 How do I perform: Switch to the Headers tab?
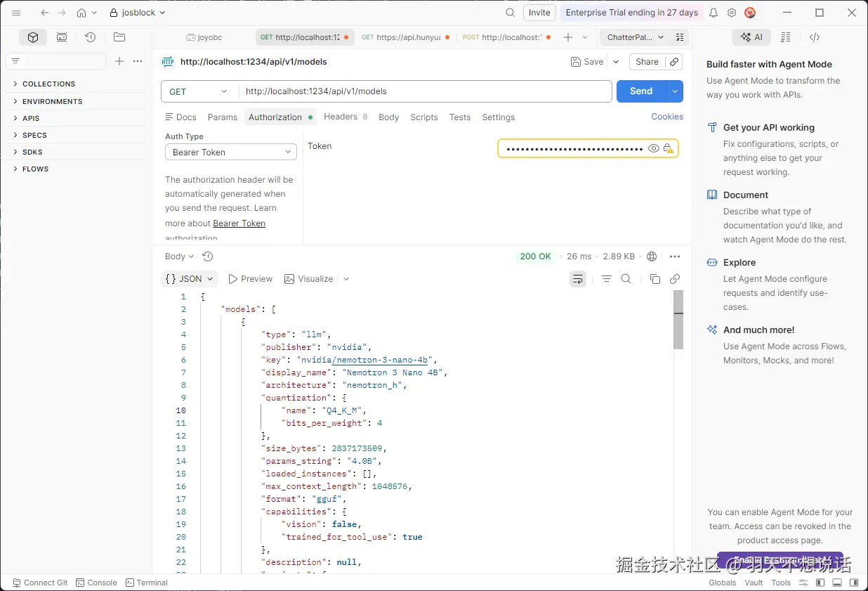346,117
